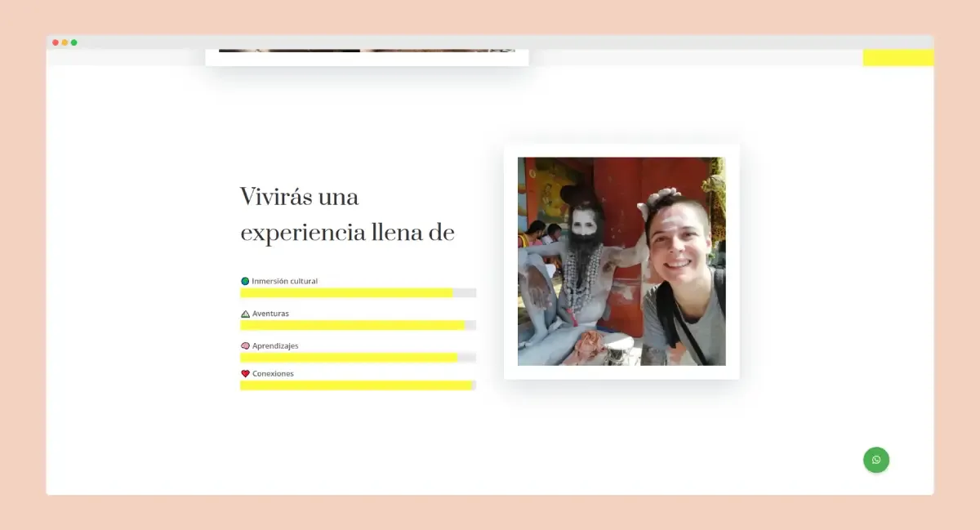
Task: Select the Inmersión cultural label
Action: click(x=284, y=280)
